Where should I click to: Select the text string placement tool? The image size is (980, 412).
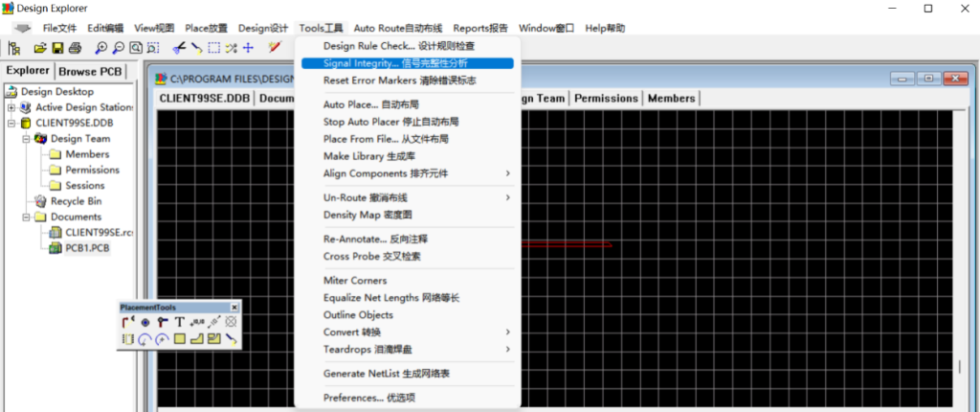[x=179, y=323]
